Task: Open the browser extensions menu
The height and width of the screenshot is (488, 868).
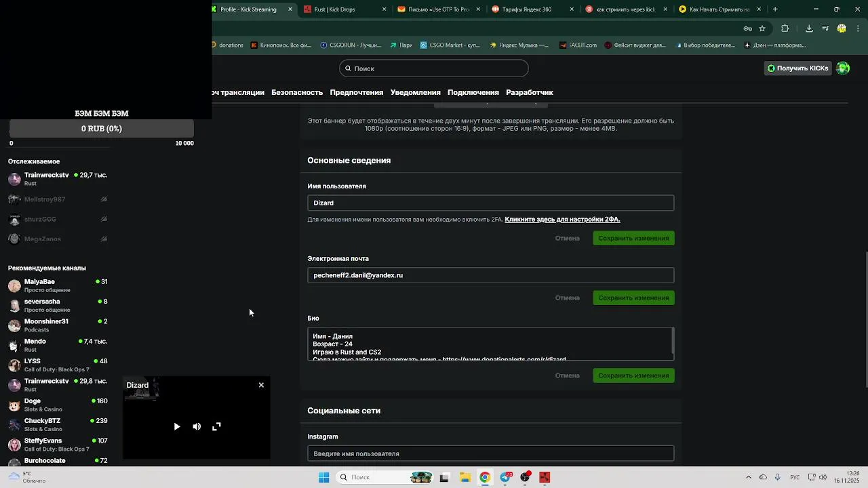Action: (785, 28)
